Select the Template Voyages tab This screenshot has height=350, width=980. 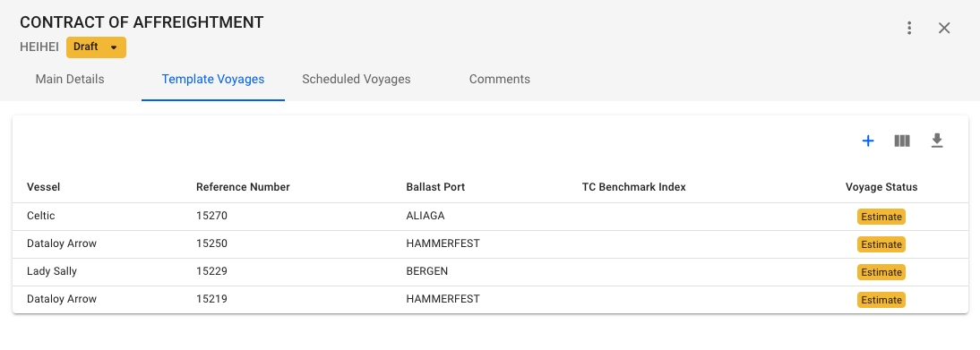(x=213, y=80)
